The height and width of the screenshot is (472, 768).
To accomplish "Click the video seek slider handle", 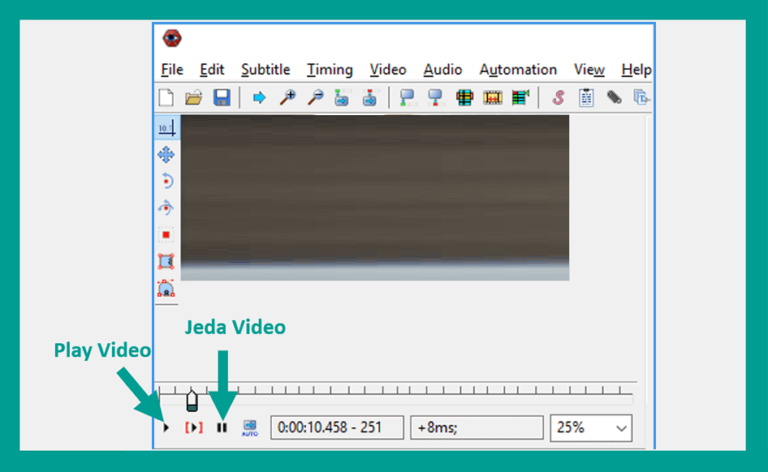I will (x=192, y=401).
